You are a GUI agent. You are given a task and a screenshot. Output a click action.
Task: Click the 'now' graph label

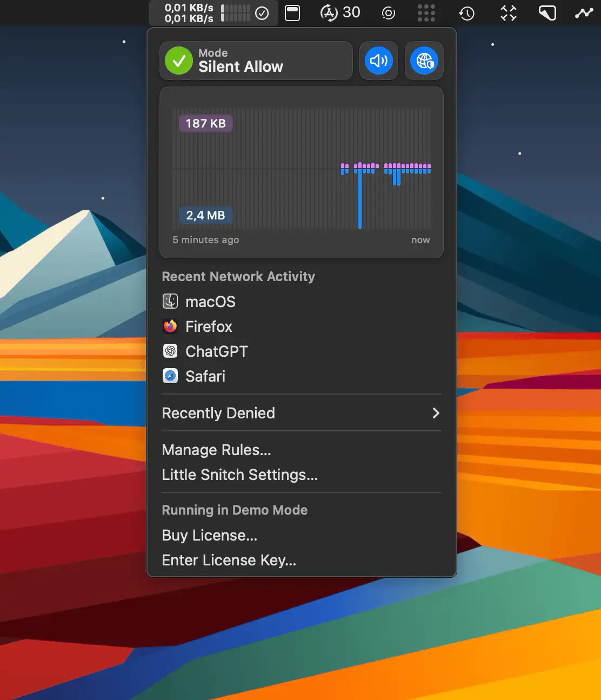click(420, 240)
